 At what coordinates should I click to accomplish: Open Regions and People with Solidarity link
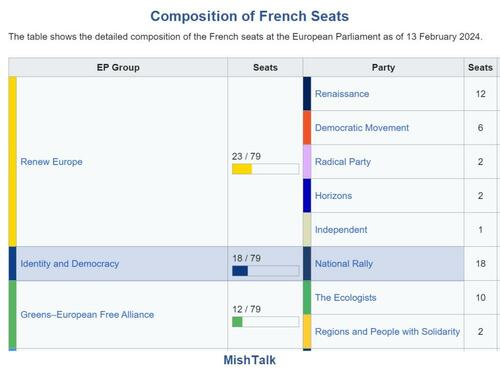coord(387,332)
